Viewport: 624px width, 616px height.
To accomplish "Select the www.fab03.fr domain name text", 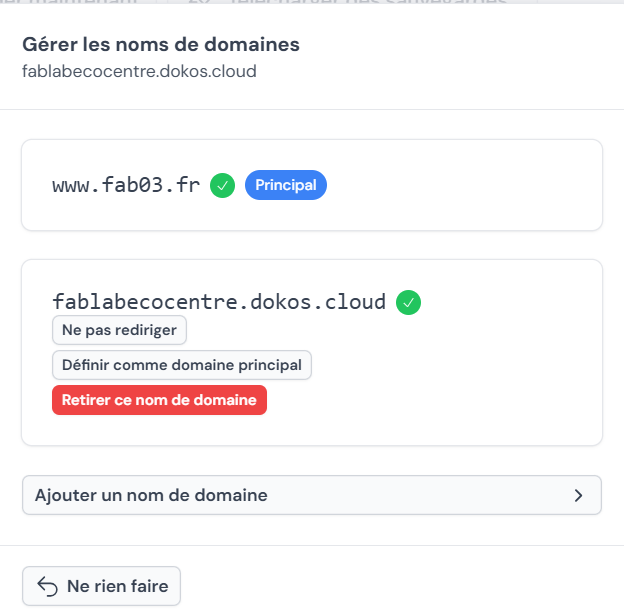I will click(x=125, y=186).
